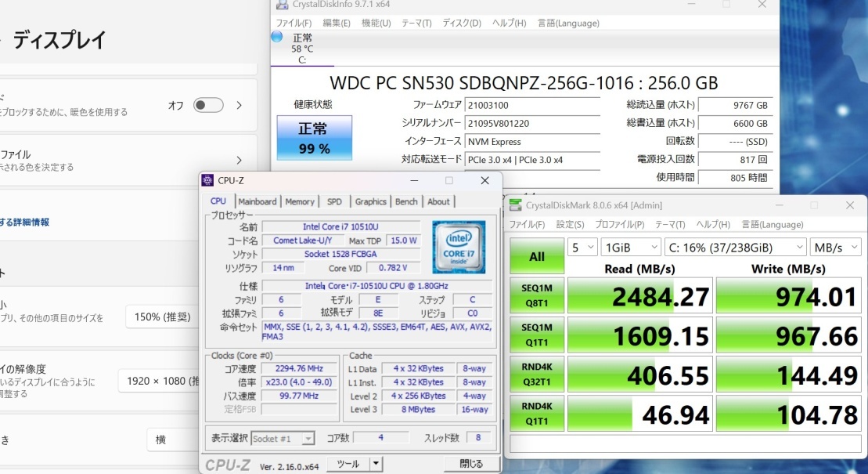Run the RND4K Q32T1 benchmark

[537, 374]
